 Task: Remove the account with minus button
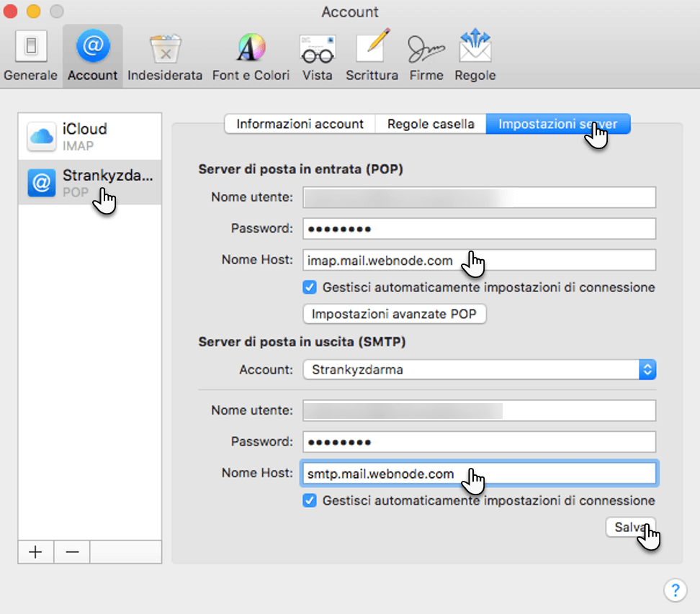point(72,552)
